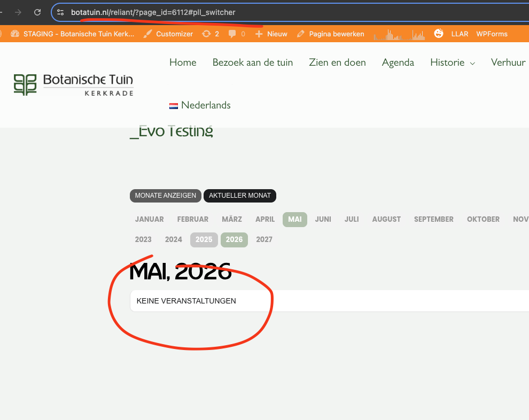Screen dimensions: 529x420
Task: Click the Customizer paintbrush icon
Action: click(x=147, y=34)
